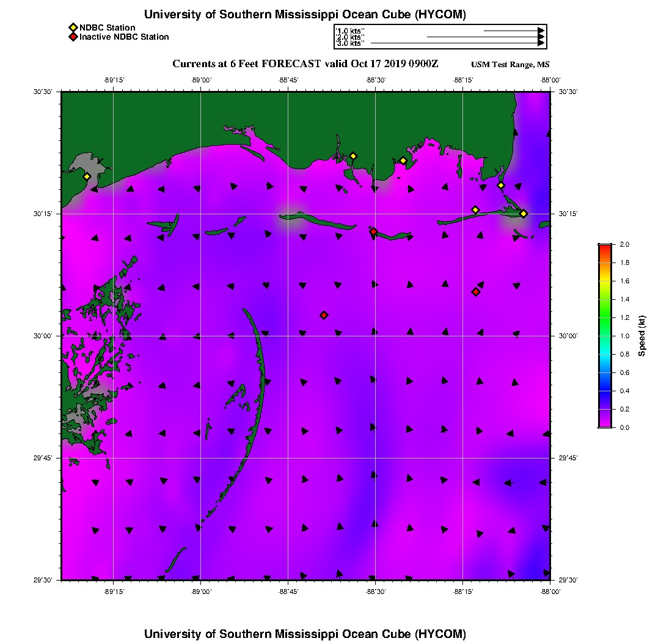
Task: Click the bottom '-89°00'' longitude axis label
Action: click(x=201, y=592)
